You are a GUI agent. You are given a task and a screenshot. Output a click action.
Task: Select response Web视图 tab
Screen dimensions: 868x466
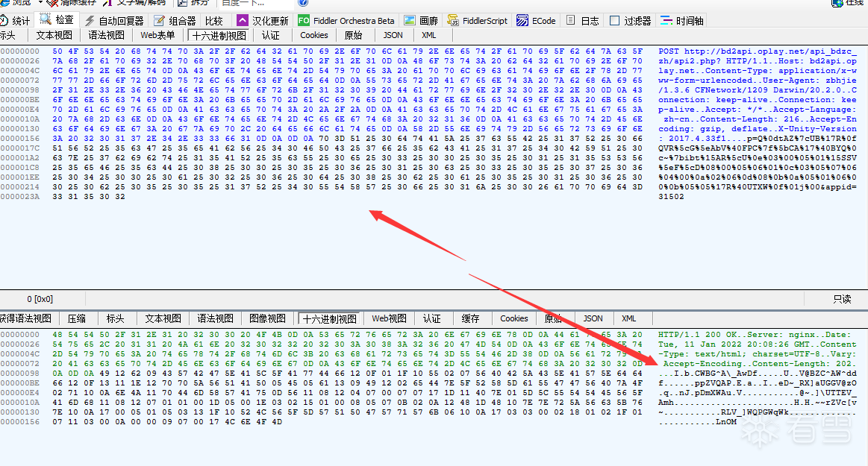pos(389,319)
